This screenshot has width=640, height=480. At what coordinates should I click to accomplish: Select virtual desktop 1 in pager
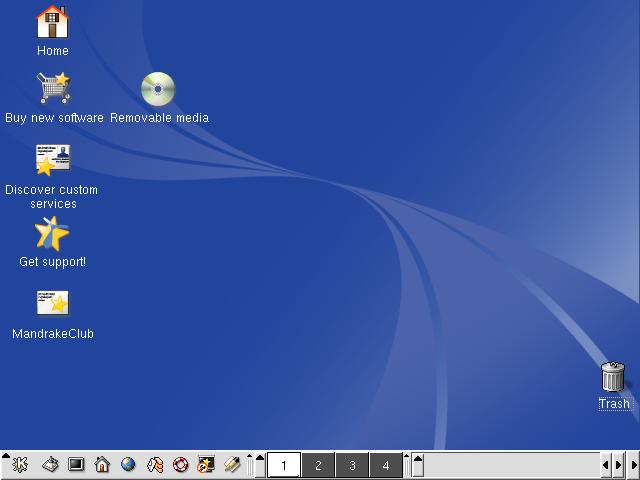[x=284, y=465]
